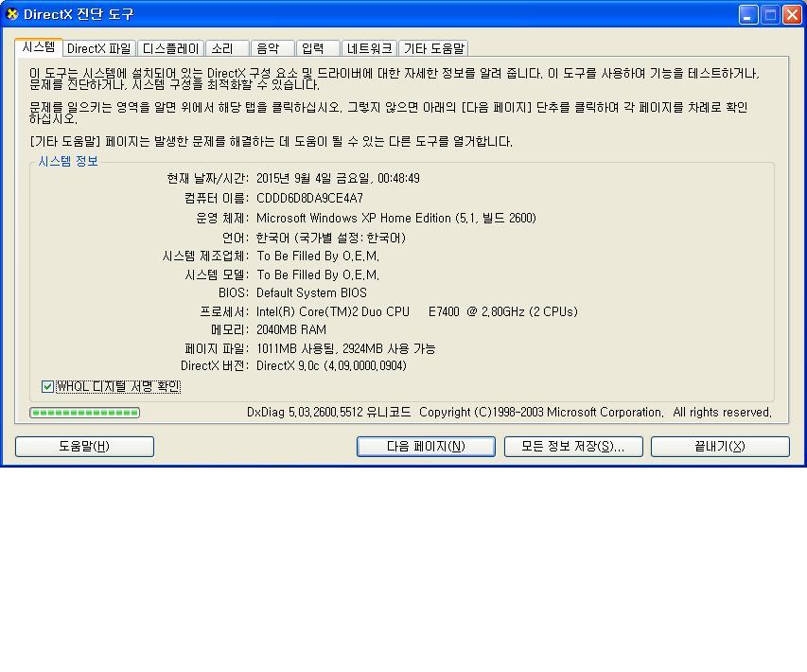This screenshot has height=672, width=807.
Task: Click the DirectX 진단 도구 title bar text
Action: pos(79,14)
